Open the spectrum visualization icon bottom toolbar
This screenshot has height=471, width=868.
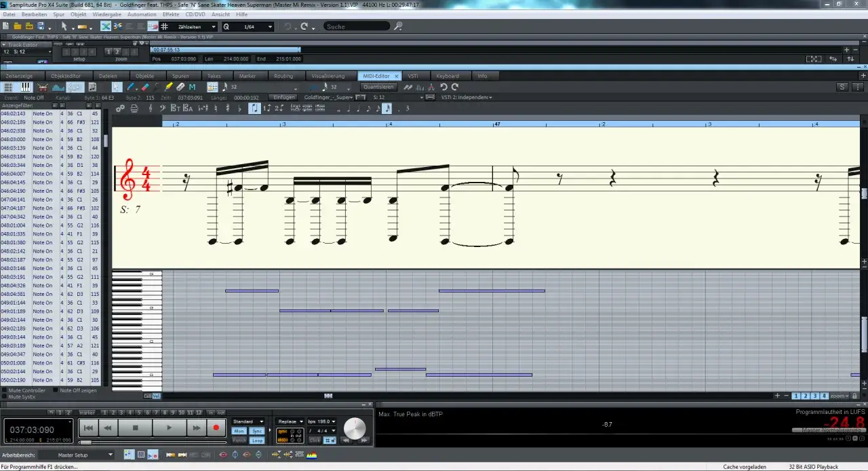point(313,455)
